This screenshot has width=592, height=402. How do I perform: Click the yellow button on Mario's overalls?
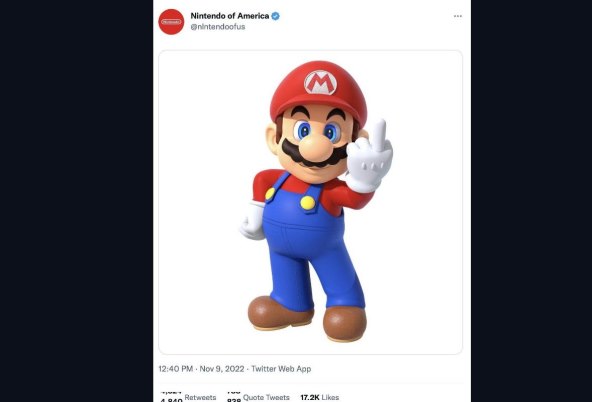pos(308,203)
